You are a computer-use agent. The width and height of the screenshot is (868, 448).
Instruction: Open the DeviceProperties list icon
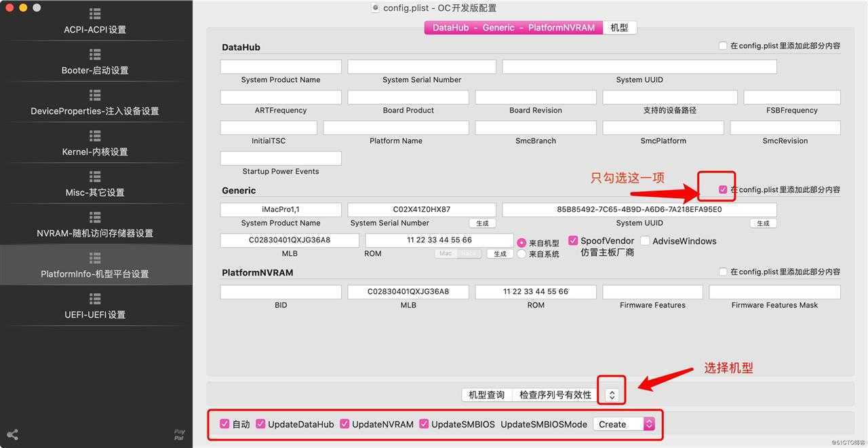click(95, 95)
